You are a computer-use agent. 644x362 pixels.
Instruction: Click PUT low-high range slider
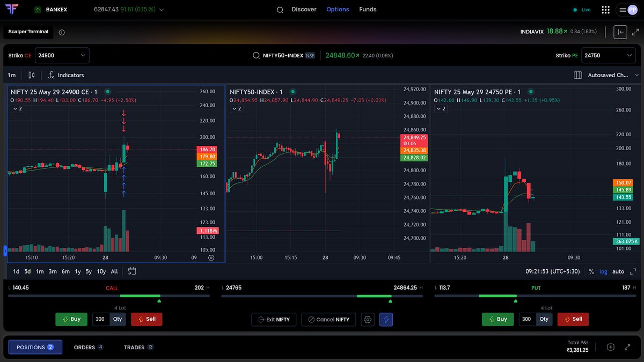tap(535, 296)
